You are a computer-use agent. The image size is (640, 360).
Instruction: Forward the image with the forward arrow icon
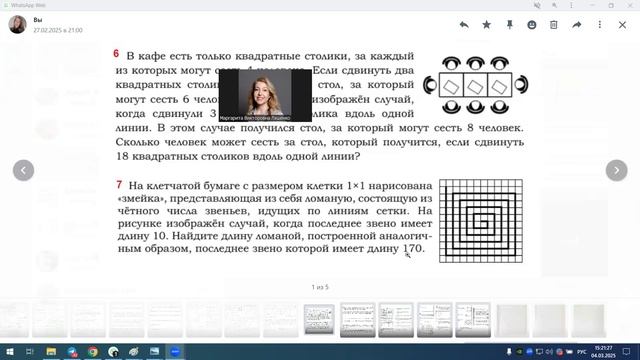[x=577, y=25]
